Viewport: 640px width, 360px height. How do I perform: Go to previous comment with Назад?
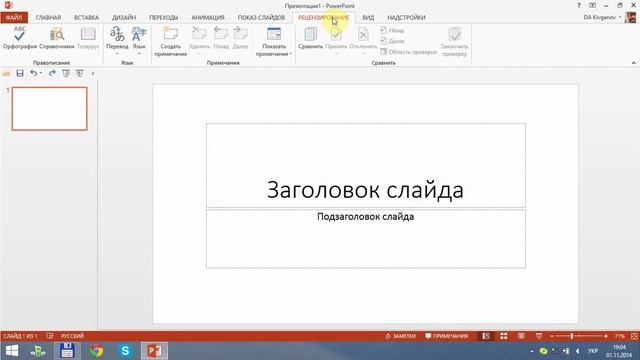coord(221,38)
